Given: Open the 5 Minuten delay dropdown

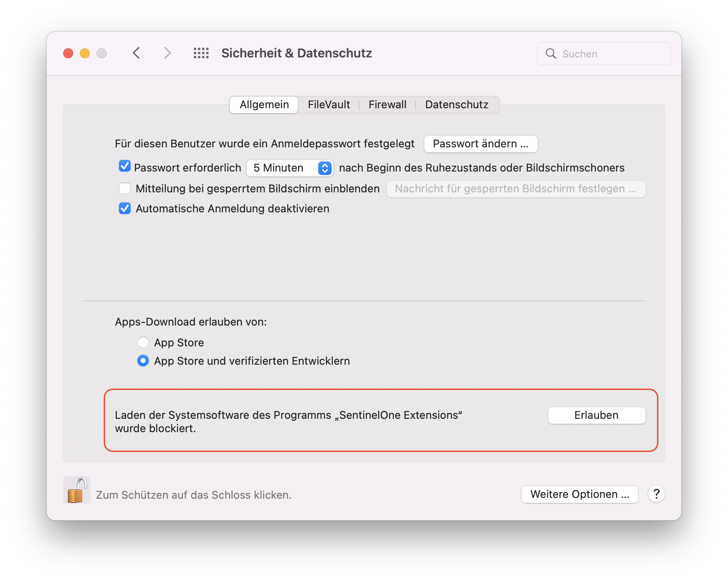Looking at the screenshot, I should (x=290, y=168).
